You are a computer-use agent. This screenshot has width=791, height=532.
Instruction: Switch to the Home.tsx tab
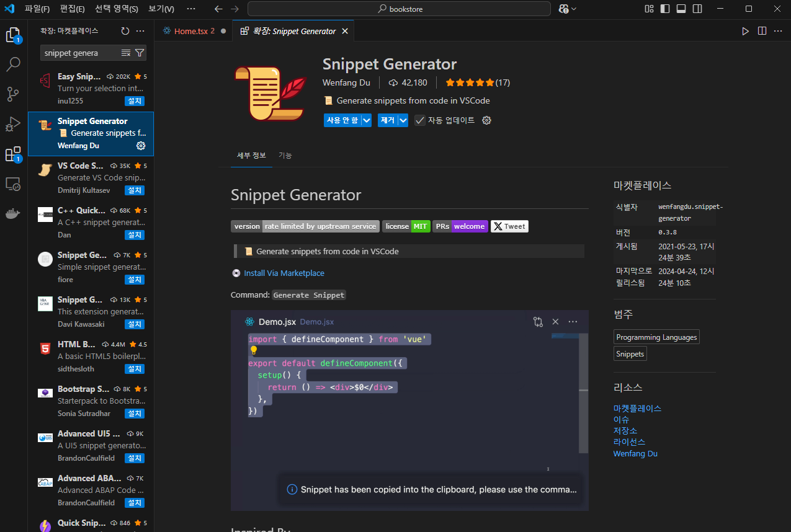[193, 31]
